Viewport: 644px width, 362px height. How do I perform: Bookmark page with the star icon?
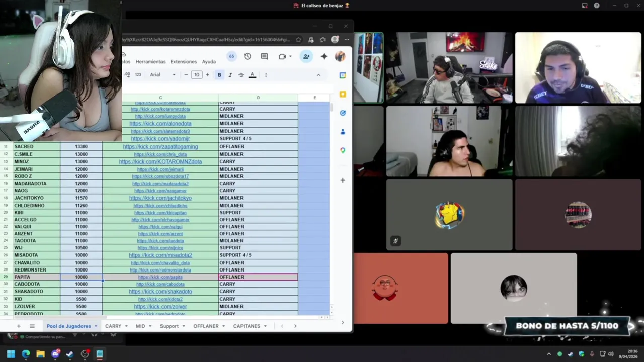pos(298,40)
